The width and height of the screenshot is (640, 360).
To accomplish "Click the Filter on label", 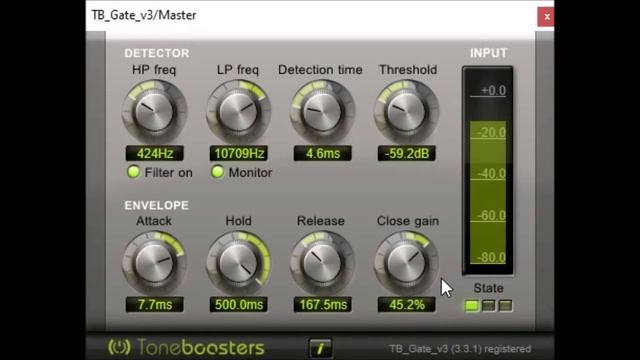I will (169, 173).
